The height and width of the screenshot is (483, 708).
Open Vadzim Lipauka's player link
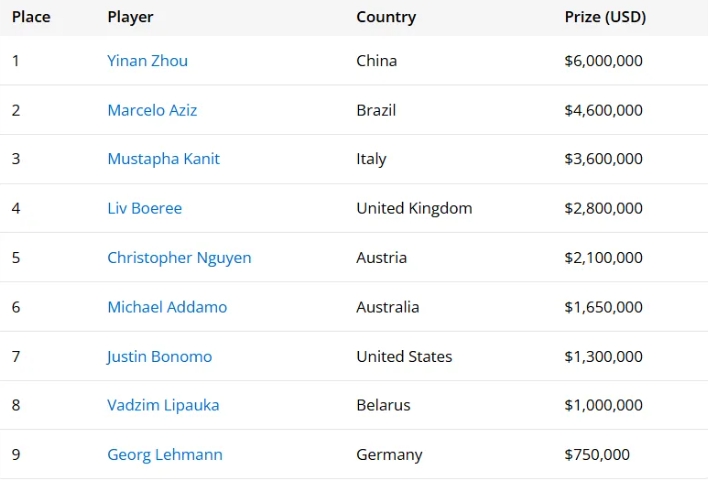[x=163, y=406]
